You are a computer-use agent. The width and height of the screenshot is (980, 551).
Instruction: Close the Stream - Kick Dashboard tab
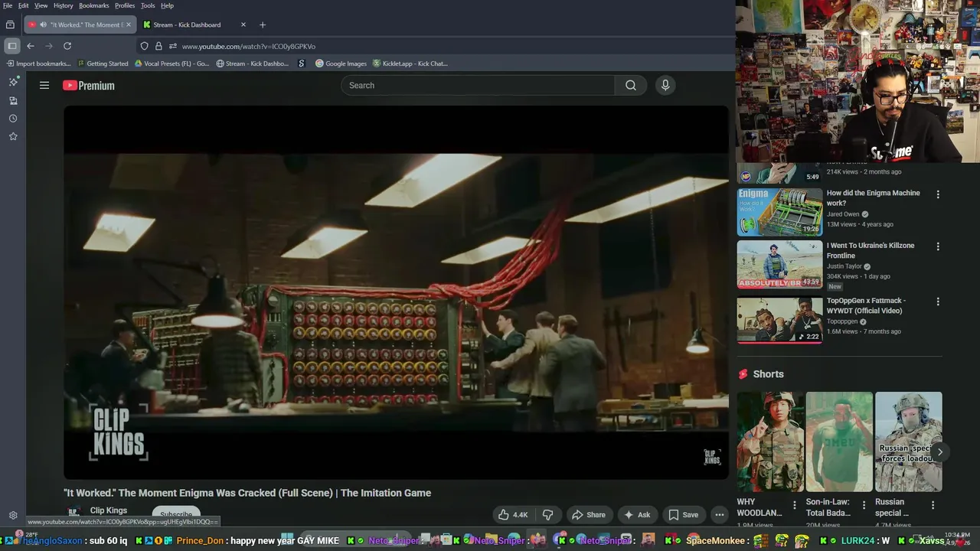pos(243,24)
